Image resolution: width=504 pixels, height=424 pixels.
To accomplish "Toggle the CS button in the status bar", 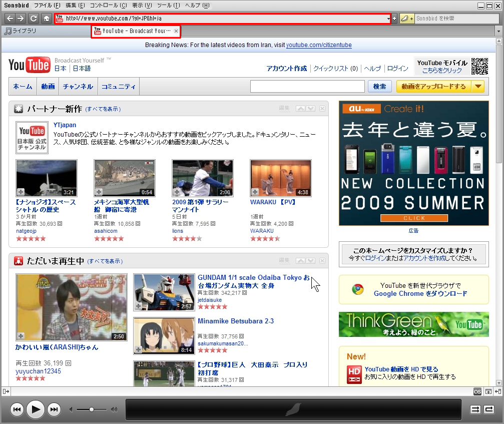I will pos(477,391).
